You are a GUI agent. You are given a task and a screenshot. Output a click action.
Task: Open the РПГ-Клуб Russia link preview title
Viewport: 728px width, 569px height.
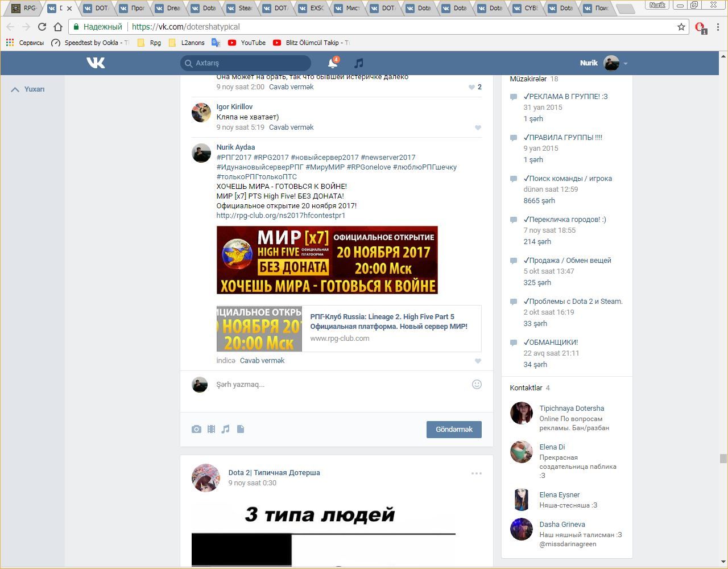[388, 321]
